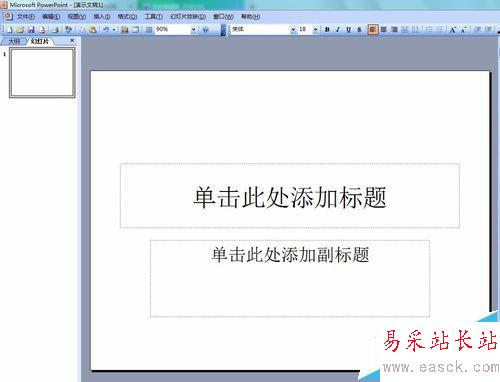The height and width of the screenshot is (382, 500).
Task: Select Align Left alignment
Action: pyautogui.click(x=373, y=30)
